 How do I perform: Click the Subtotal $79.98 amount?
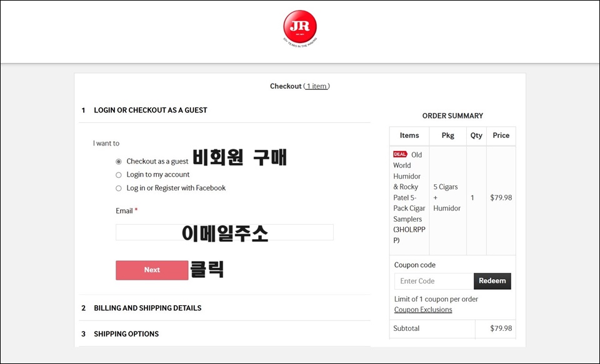click(501, 328)
